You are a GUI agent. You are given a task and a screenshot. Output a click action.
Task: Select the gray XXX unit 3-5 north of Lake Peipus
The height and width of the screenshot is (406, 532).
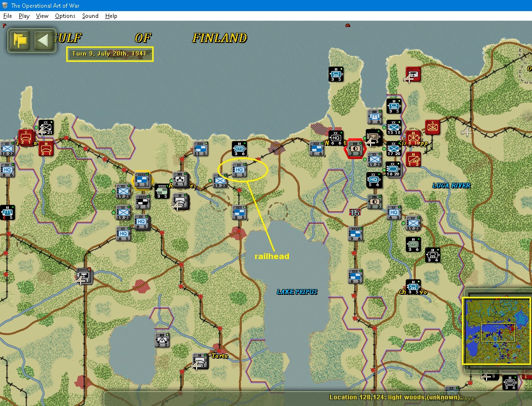[x=240, y=213]
